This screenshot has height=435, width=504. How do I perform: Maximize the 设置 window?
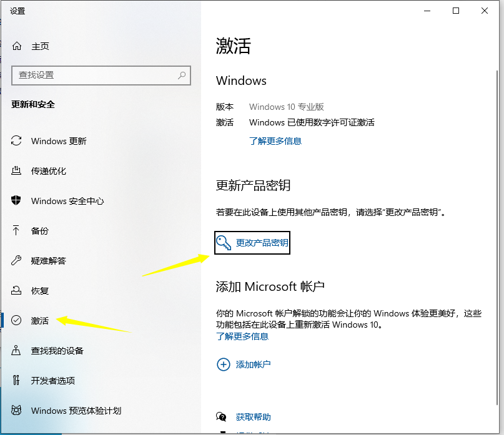[456, 11]
